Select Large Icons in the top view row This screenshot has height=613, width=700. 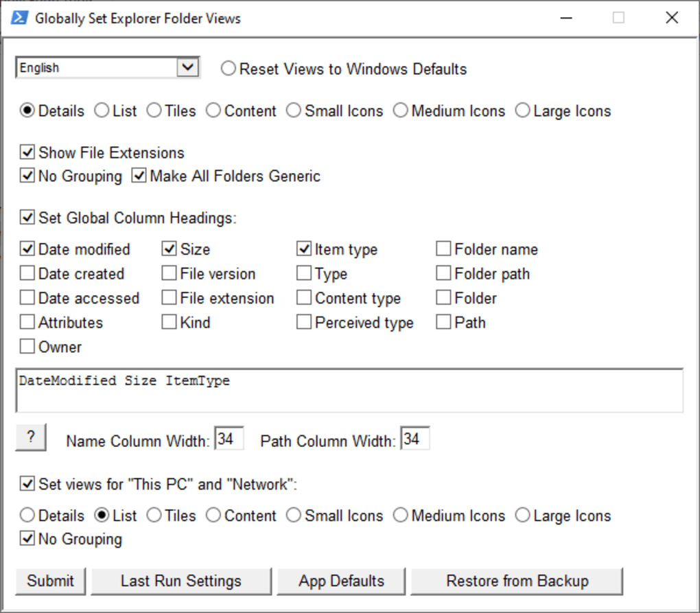coord(522,110)
